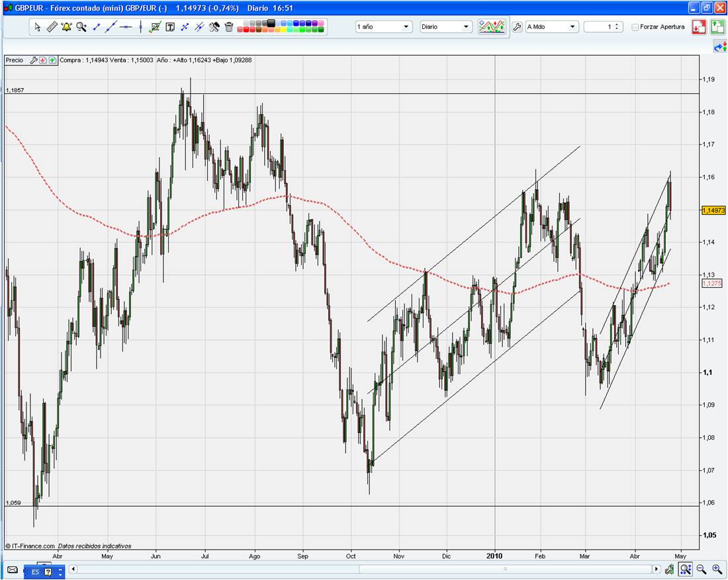Click the trash can delete objects icon
This screenshot has height=580, width=728.
tap(229, 27)
